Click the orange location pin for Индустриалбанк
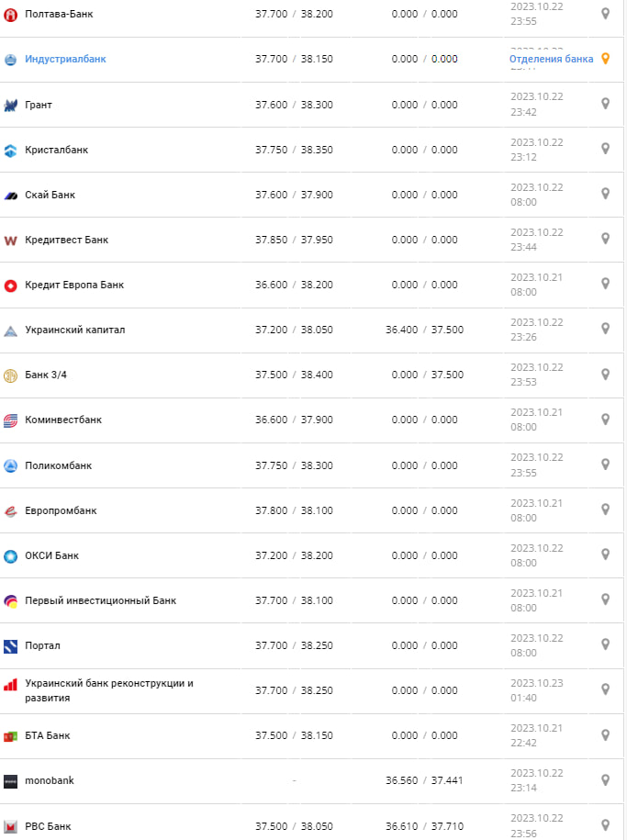The width and height of the screenshot is (627, 840). click(605, 59)
